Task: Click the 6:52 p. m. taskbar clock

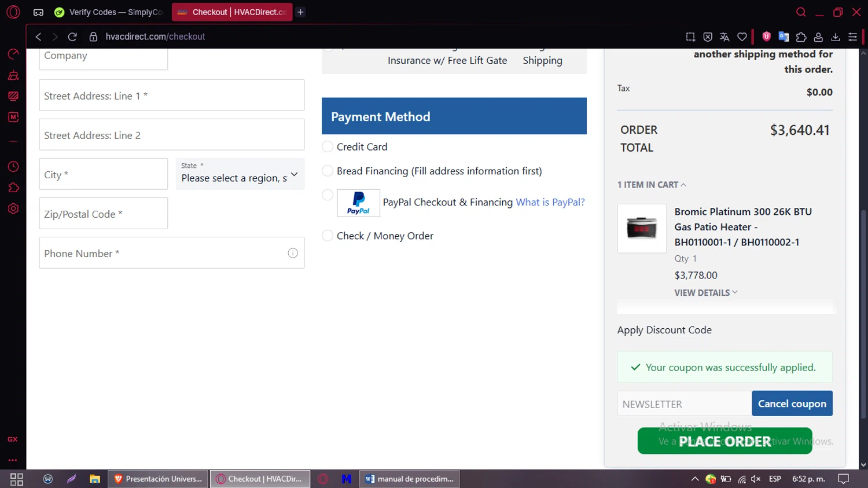Action: point(808,479)
